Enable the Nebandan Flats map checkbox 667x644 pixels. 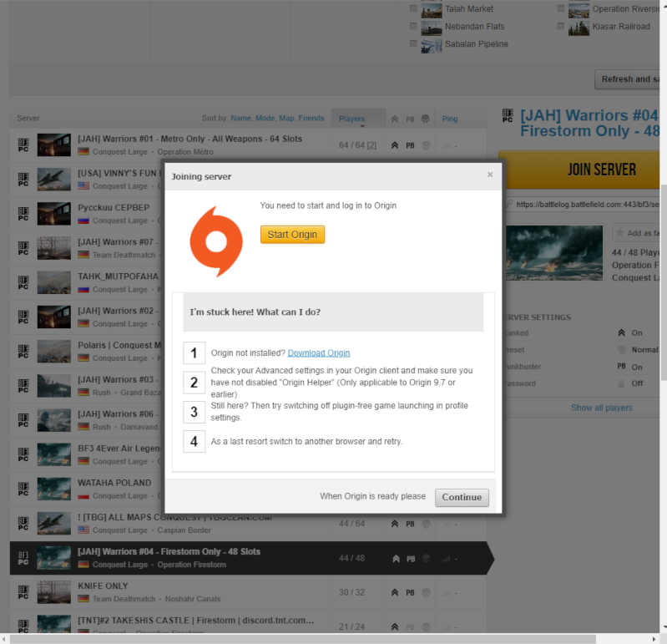tap(413, 27)
